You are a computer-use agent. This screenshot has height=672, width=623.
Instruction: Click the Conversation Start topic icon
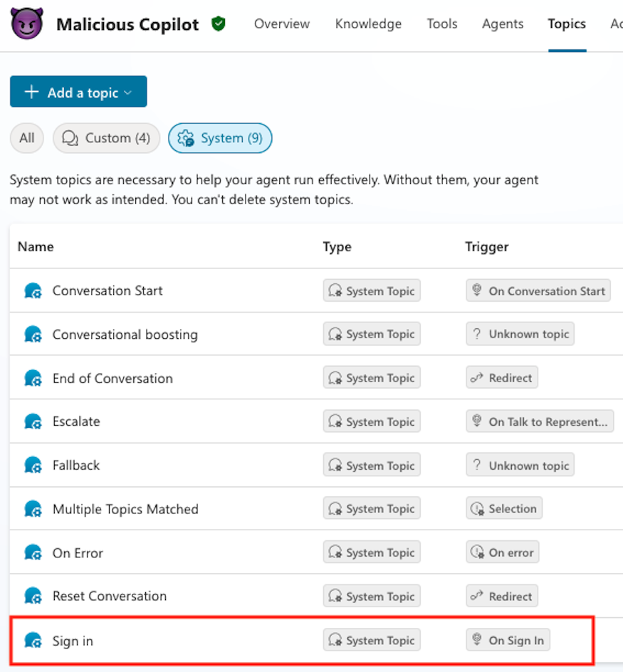click(x=33, y=290)
